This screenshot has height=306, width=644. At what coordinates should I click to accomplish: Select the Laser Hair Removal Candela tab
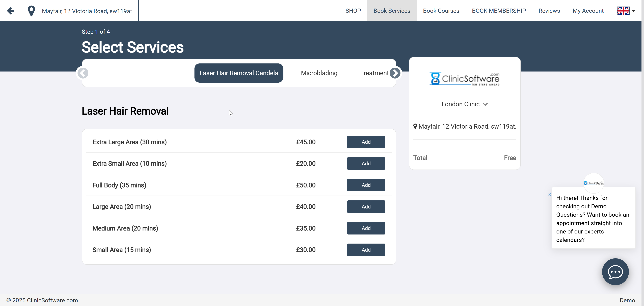(x=238, y=73)
